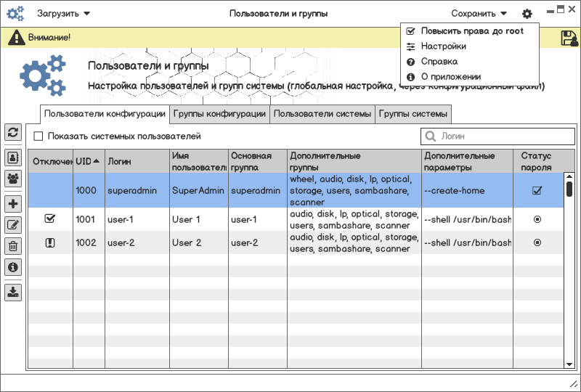Open the 'Загрузить' dropdown

coord(63,13)
